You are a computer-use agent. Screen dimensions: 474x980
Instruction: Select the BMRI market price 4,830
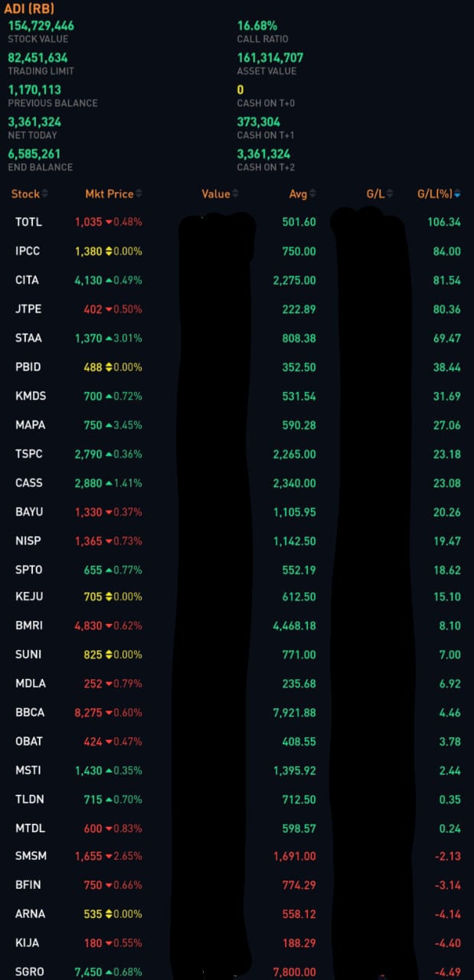(x=88, y=626)
